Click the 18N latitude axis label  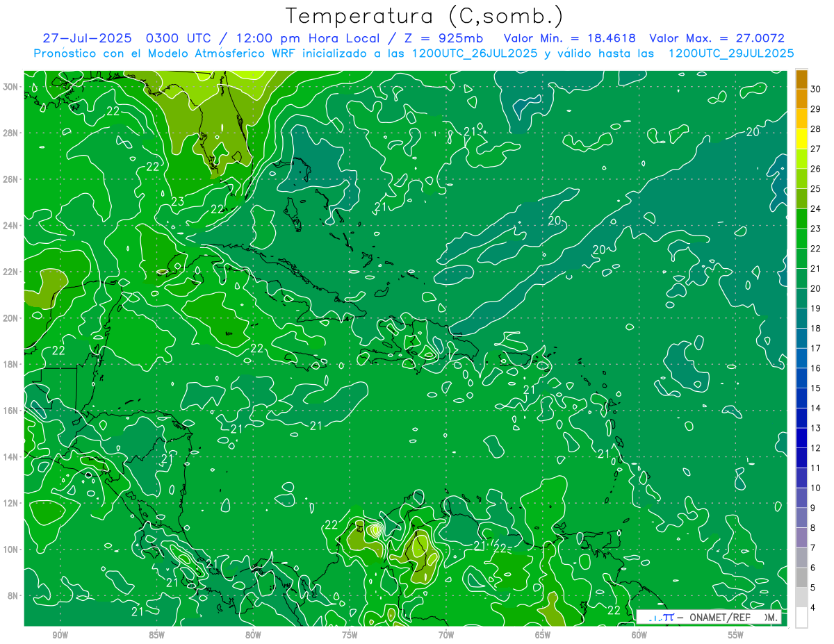click(x=12, y=364)
